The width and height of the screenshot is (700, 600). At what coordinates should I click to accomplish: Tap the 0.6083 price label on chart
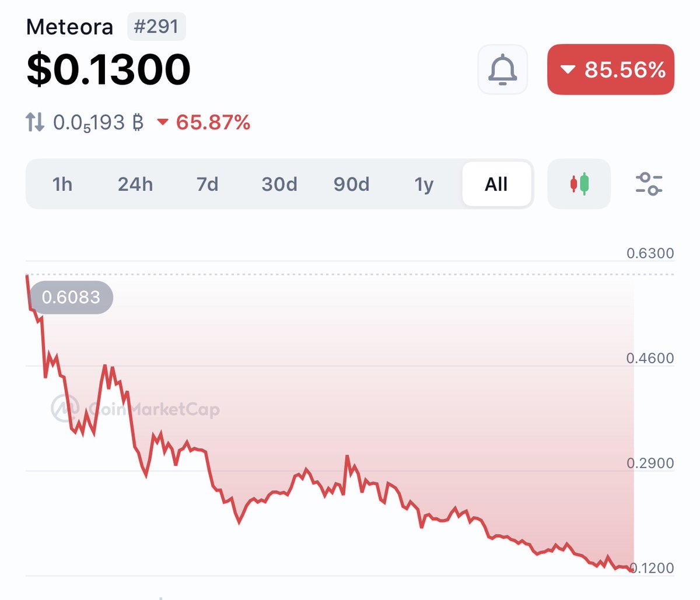71,297
